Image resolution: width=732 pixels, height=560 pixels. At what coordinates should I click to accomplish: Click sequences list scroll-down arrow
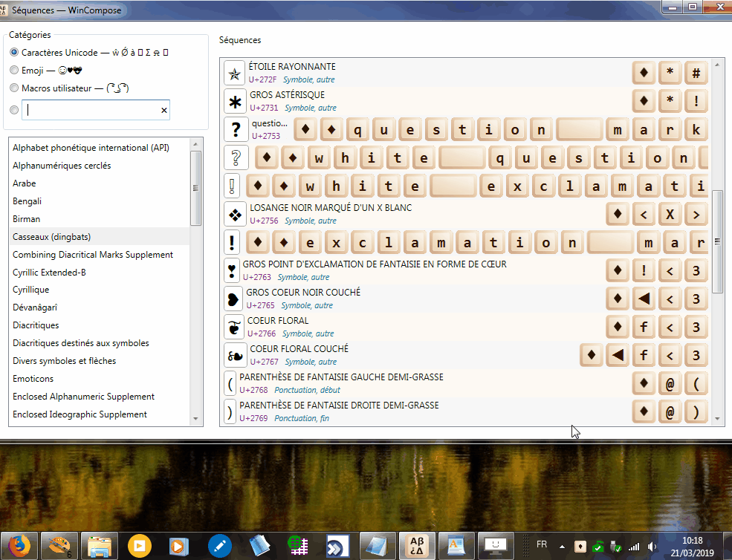pyautogui.click(x=718, y=419)
